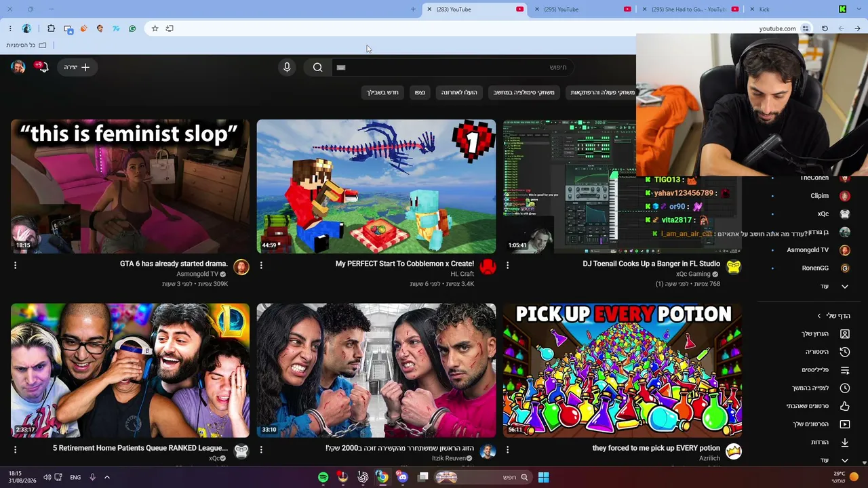
Task: Open Chrome three-dot menu
Action: tap(10, 28)
